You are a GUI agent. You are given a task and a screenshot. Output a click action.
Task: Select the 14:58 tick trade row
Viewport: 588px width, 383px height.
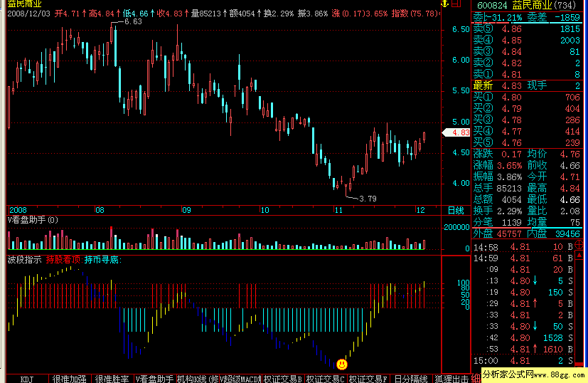point(523,247)
